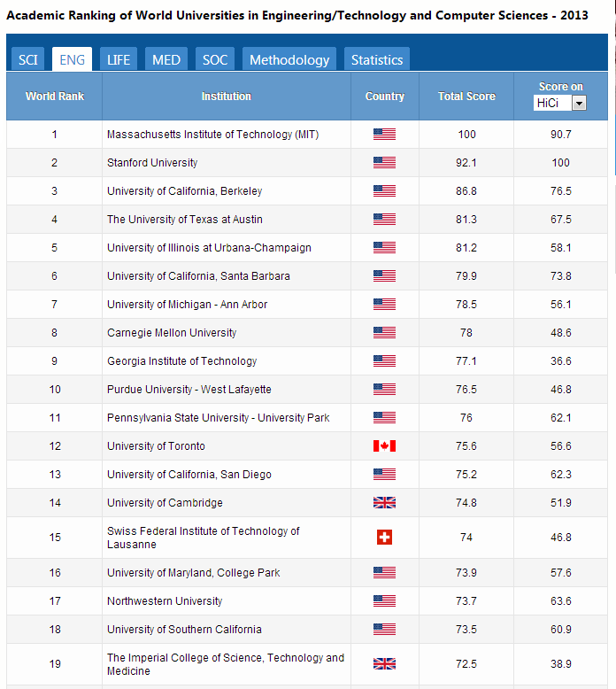Open University of California, Berkeley entry

(x=184, y=191)
